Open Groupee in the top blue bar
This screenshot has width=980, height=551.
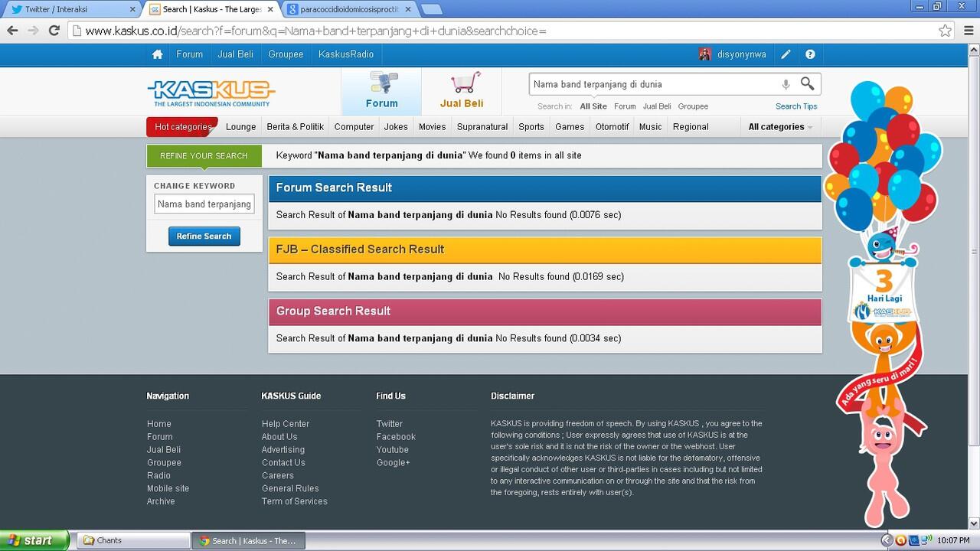coord(286,54)
